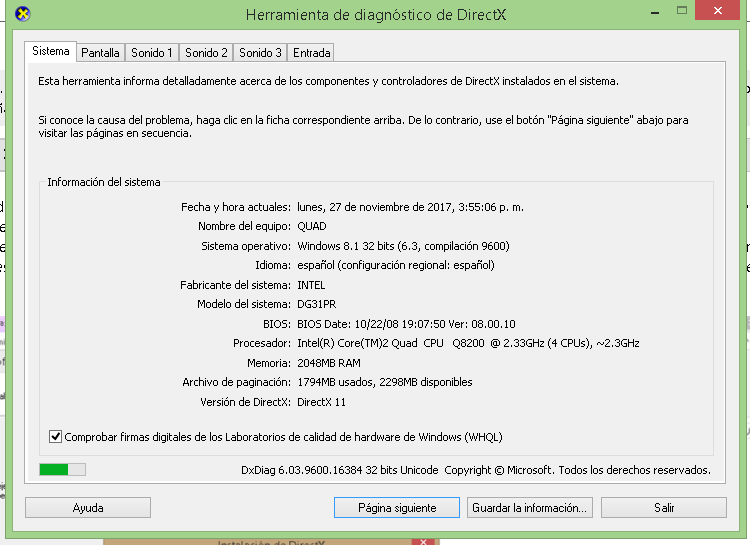The height and width of the screenshot is (545, 750).
Task: Open the Pantalla tab
Action: click(x=100, y=53)
